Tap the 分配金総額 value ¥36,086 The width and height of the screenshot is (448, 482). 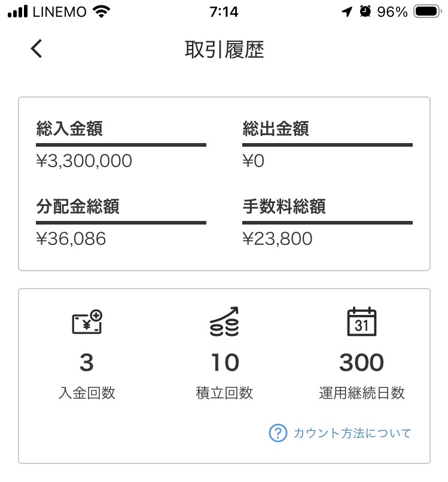71,239
